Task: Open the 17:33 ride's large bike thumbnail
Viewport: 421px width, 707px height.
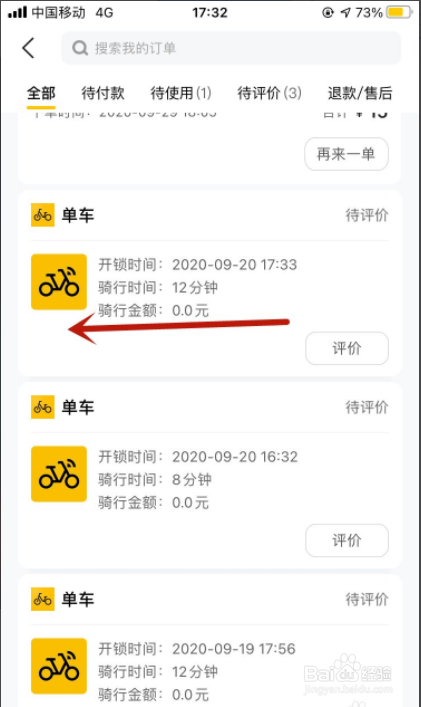Action: point(59,282)
